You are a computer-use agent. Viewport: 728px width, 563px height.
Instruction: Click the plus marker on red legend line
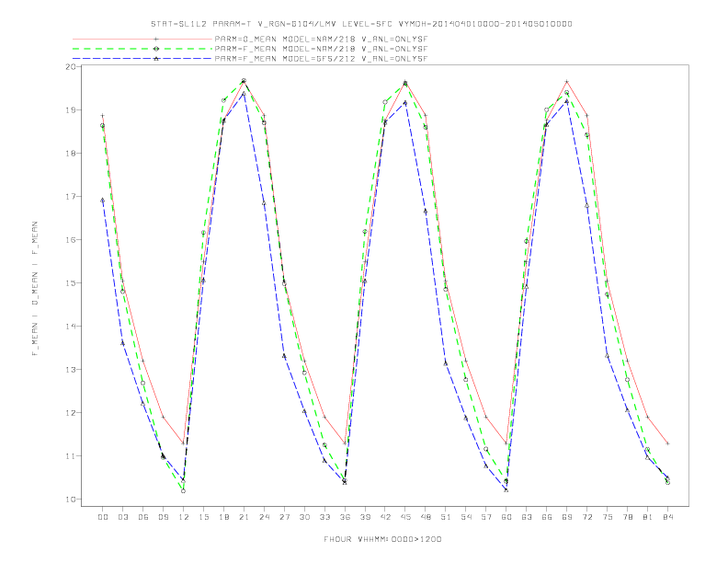pyautogui.click(x=156, y=39)
